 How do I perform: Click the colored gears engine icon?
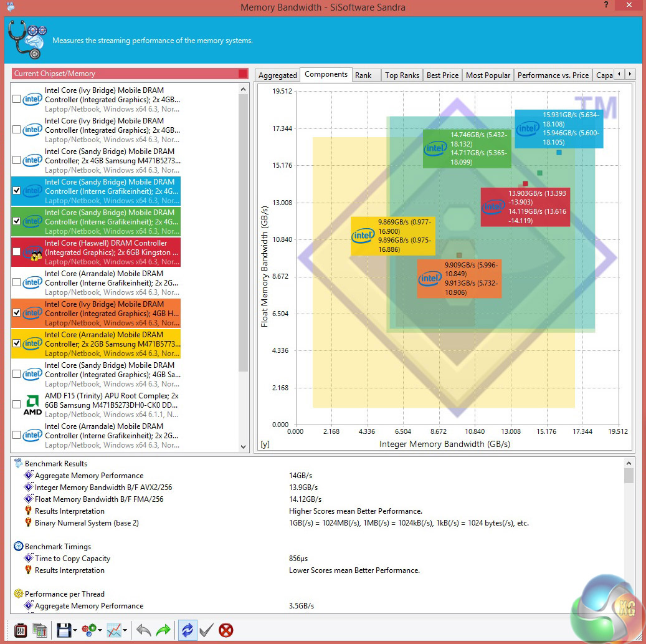[x=89, y=630]
